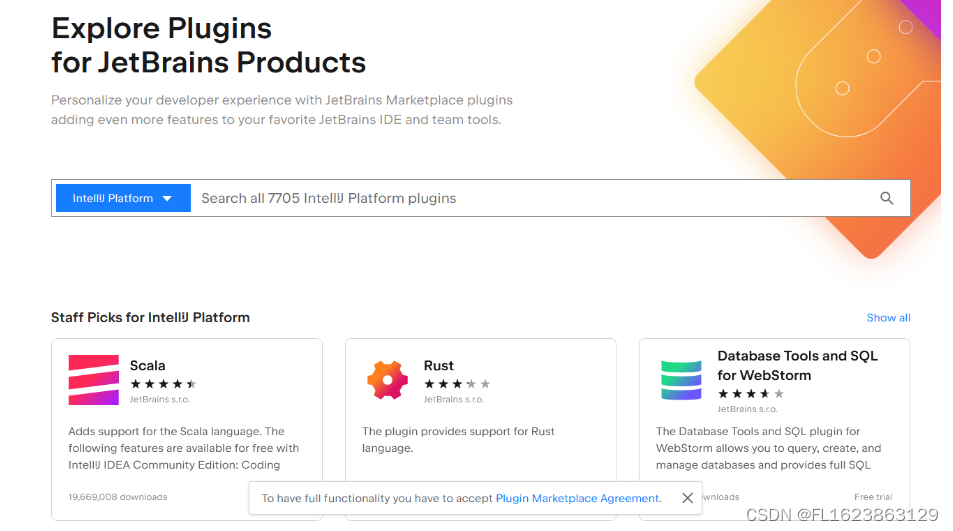The width and height of the screenshot is (953, 531).
Task: Click Show all staff picks link
Action: [888, 318]
